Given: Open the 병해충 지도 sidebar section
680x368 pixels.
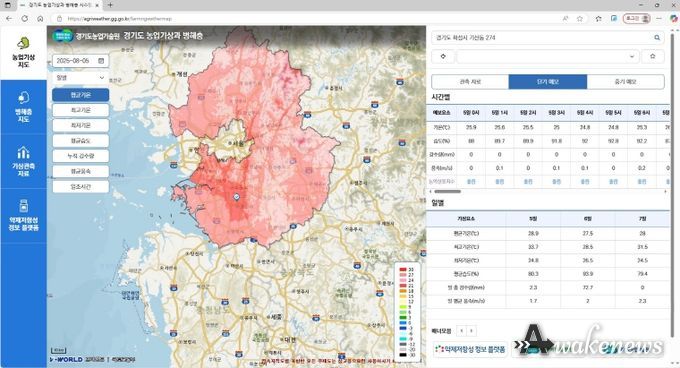Looking at the screenshot, I should point(23,107).
